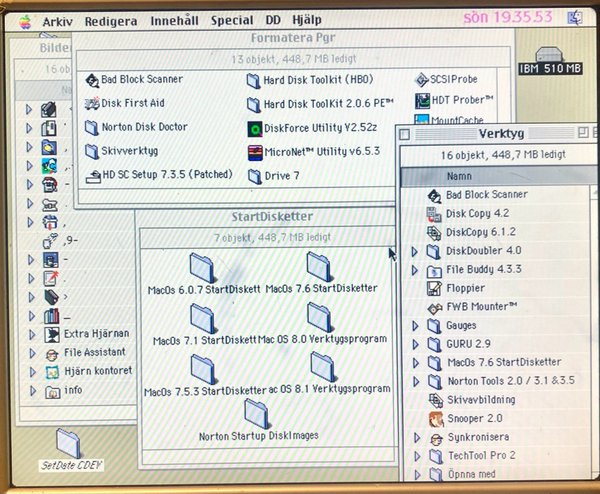Viewport: 600px width, 494px height.
Task: Open the Arkiv menu
Action: tap(58, 21)
